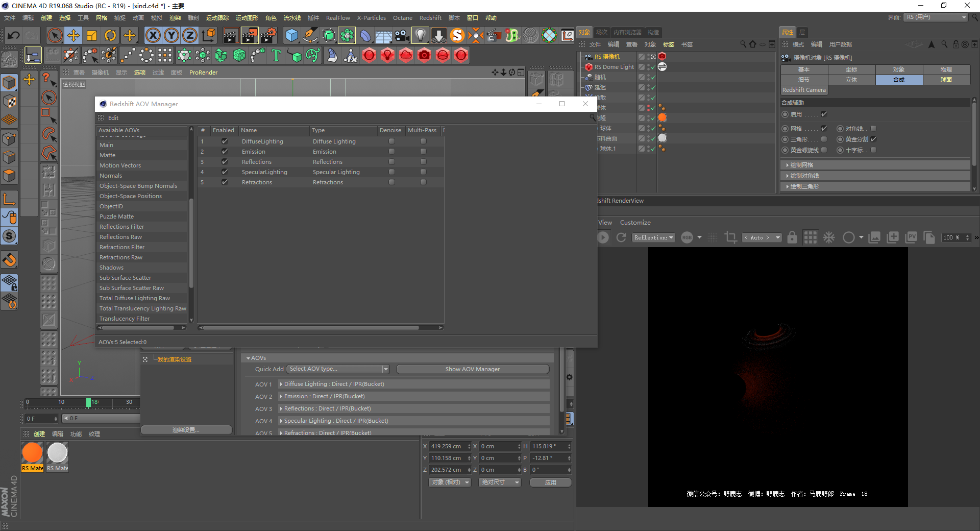Open the Select AOV type dropdown
The height and width of the screenshot is (531, 980).
click(338, 369)
